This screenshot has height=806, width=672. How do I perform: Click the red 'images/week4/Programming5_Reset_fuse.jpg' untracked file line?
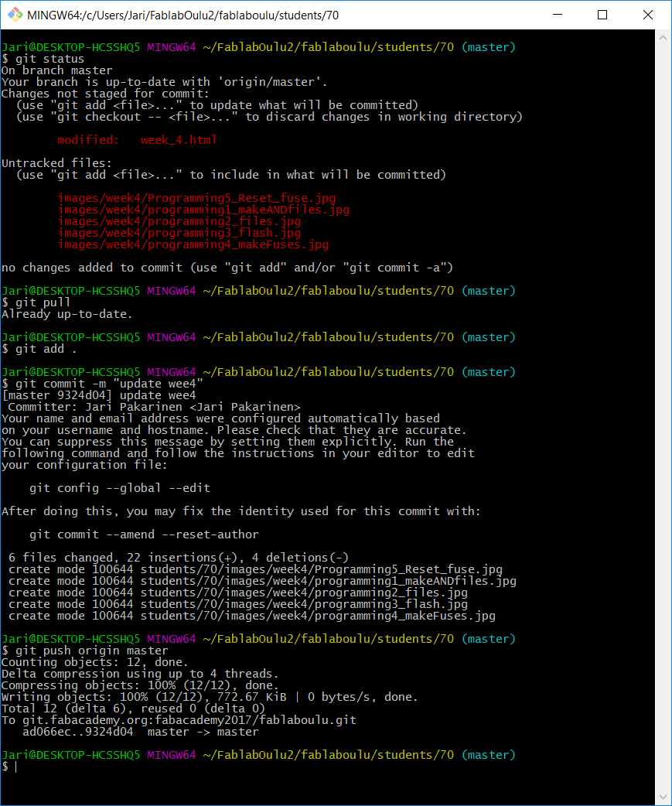196,199
